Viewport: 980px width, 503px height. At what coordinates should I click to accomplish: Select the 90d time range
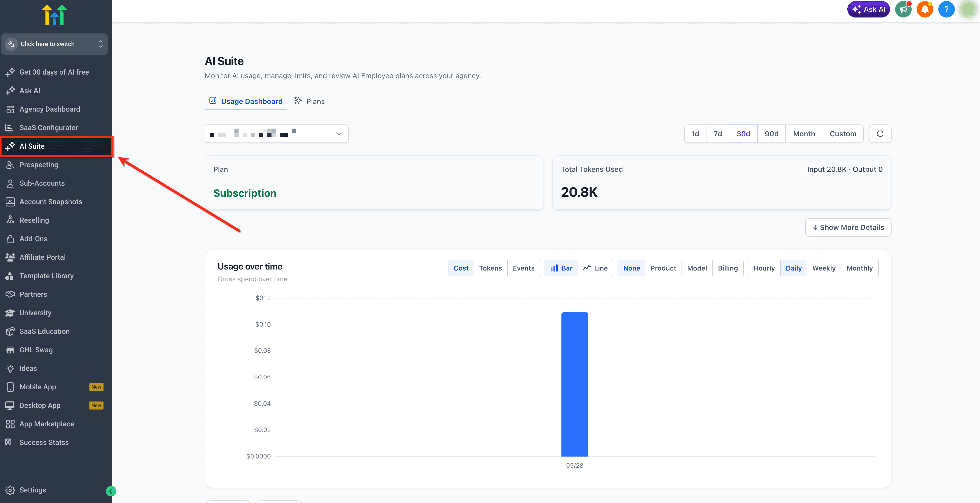(772, 134)
